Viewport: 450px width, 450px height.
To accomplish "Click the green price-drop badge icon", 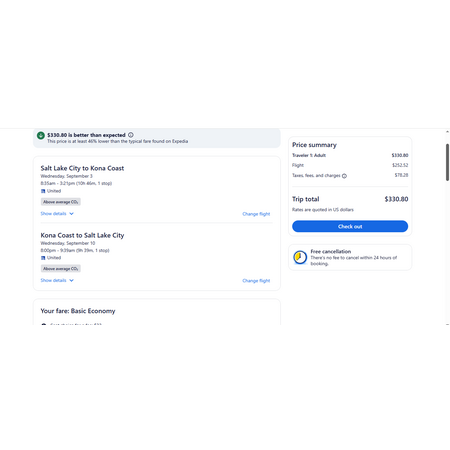I will pyautogui.click(x=41, y=136).
